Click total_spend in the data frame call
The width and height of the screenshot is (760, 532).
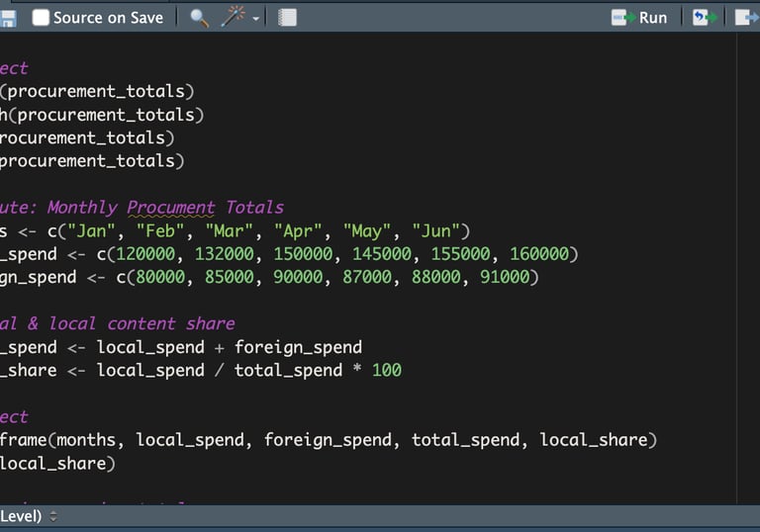pyautogui.click(x=466, y=440)
